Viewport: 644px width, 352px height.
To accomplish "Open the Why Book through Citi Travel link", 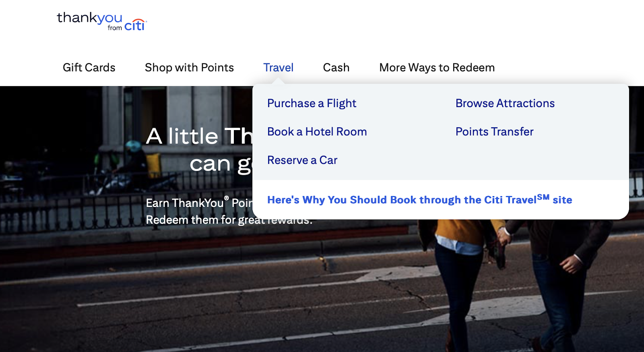I will (419, 199).
